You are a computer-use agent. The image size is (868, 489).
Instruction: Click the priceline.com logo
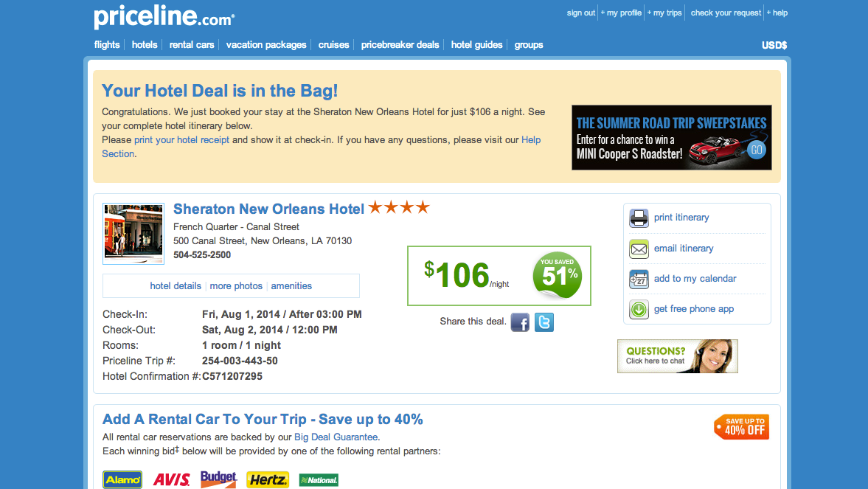164,17
